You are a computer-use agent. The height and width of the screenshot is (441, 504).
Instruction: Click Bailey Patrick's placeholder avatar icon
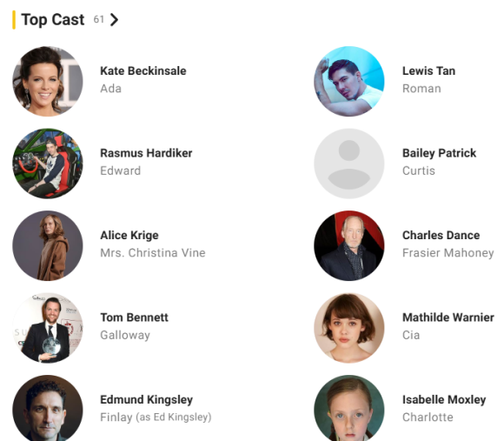349,164
